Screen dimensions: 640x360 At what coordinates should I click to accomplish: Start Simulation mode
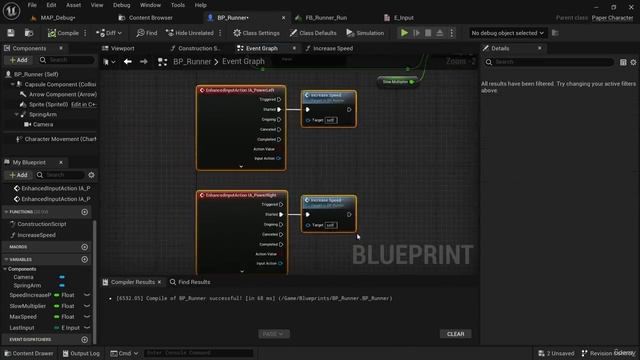click(365, 33)
